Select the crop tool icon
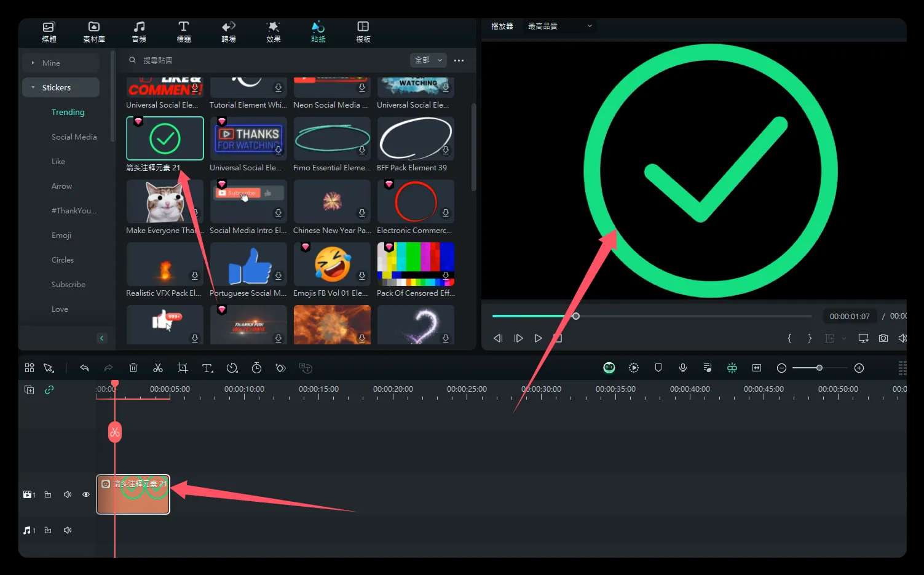Viewport: 924px width, 575px height. coord(183,368)
